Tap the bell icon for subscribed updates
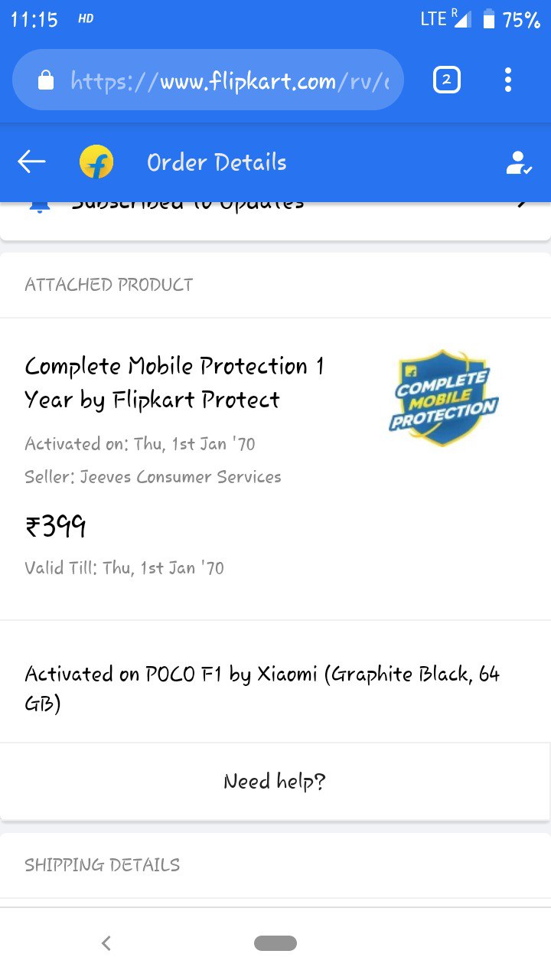This screenshot has height=980, width=551. tap(40, 205)
